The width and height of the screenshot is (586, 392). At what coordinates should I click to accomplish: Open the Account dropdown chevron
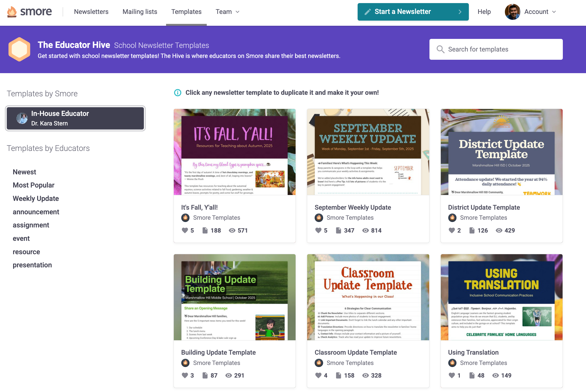point(554,12)
